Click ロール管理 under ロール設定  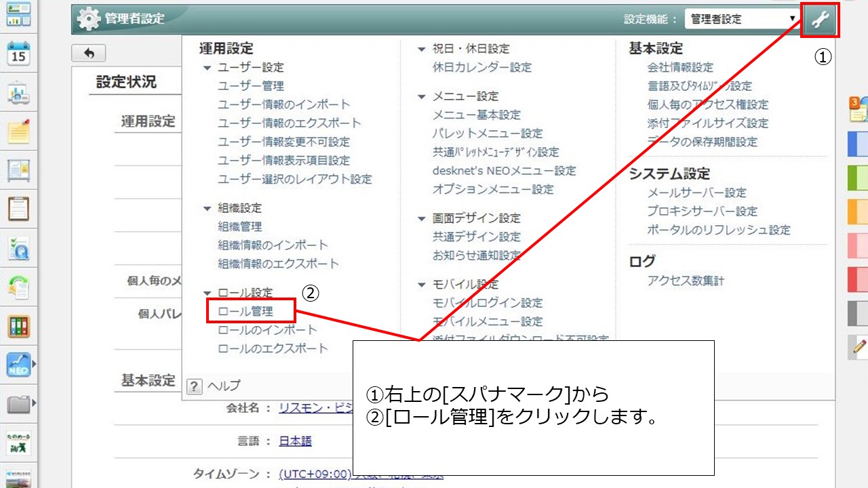click(245, 311)
